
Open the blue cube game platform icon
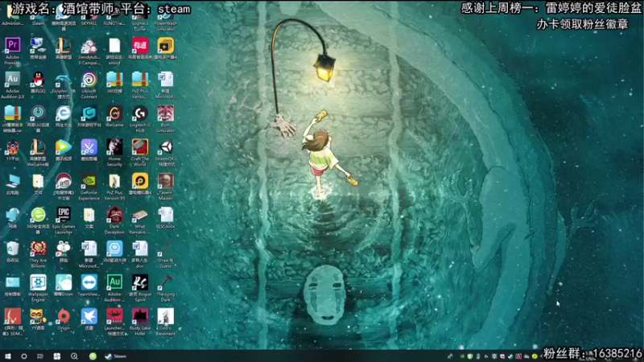tap(89, 113)
